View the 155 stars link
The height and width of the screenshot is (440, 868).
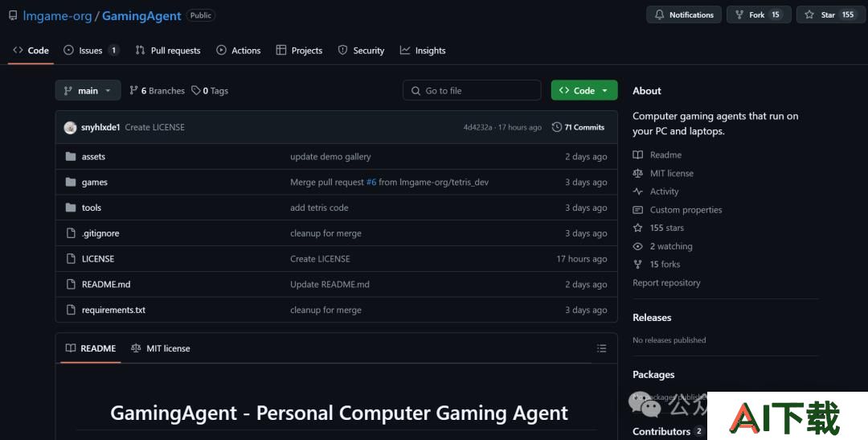[659, 228]
